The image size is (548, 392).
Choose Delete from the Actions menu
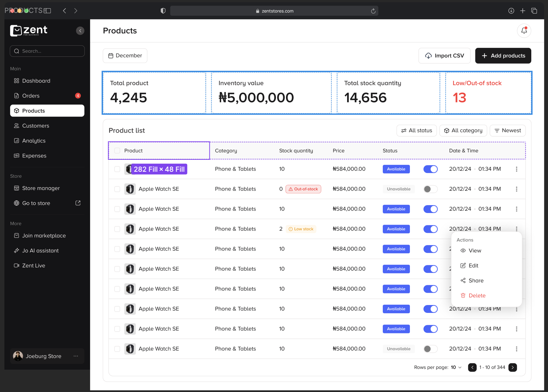tap(477, 296)
